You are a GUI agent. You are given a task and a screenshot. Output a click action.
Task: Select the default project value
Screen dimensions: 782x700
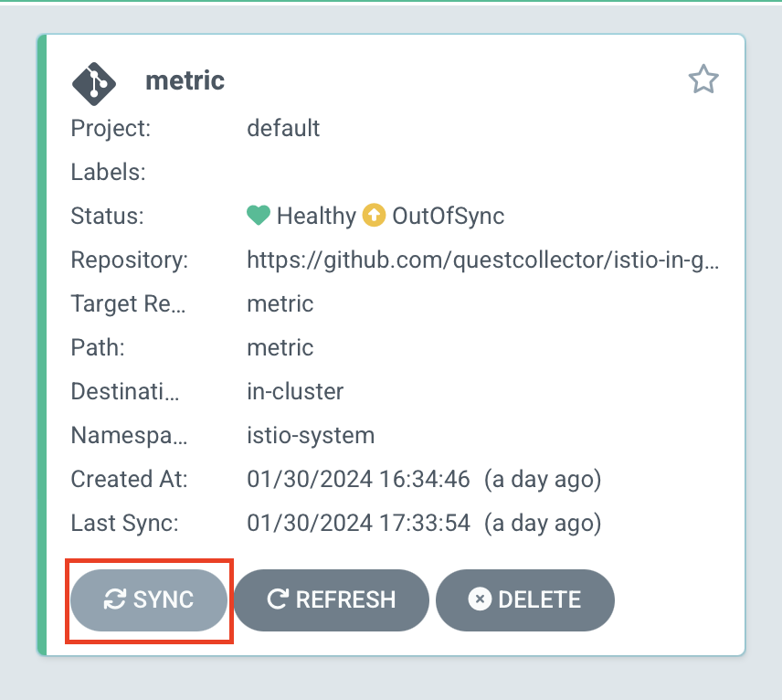[283, 128]
